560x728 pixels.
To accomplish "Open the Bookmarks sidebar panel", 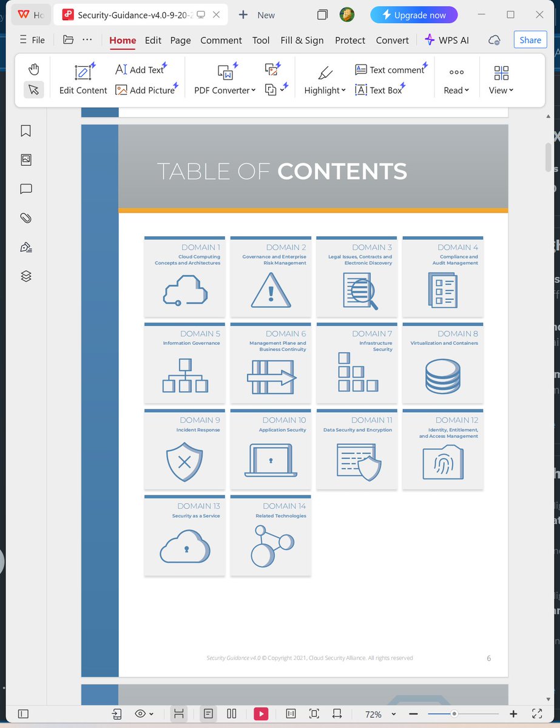I will (26, 131).
